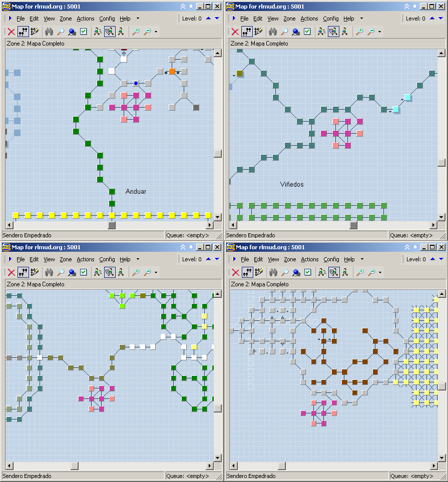Toggle safe walk shield icon in top-left window
Image resolution: width=448 pixels, height=482 pixels.
(x=110, y=32)
